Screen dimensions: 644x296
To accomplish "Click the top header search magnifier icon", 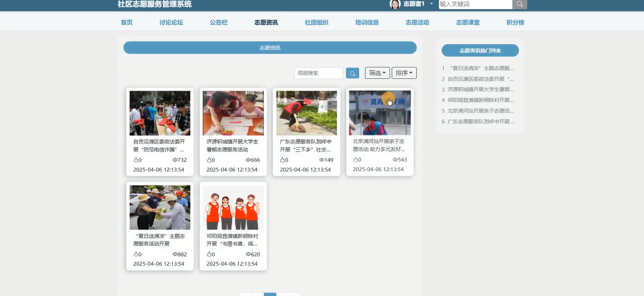I will click(x=519, y=4).
